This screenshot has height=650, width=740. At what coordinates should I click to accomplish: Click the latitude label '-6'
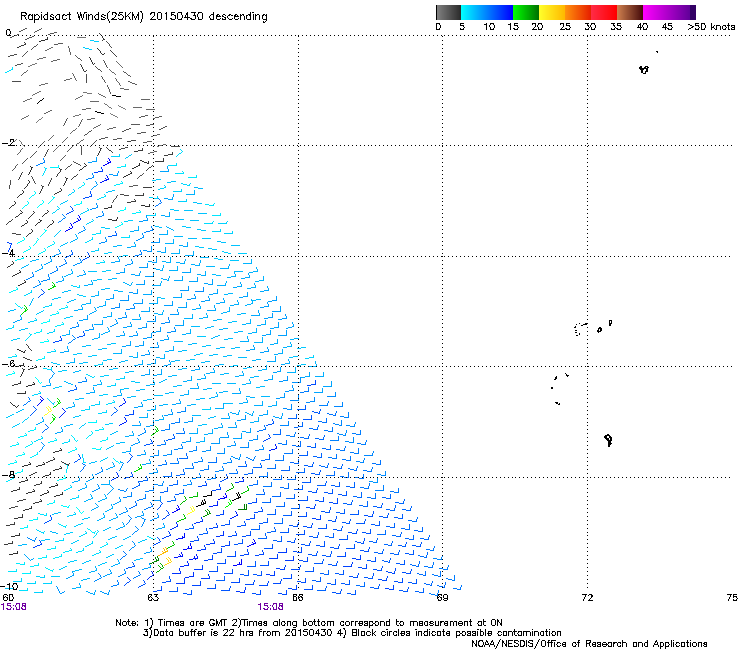(x=9, y=363)
